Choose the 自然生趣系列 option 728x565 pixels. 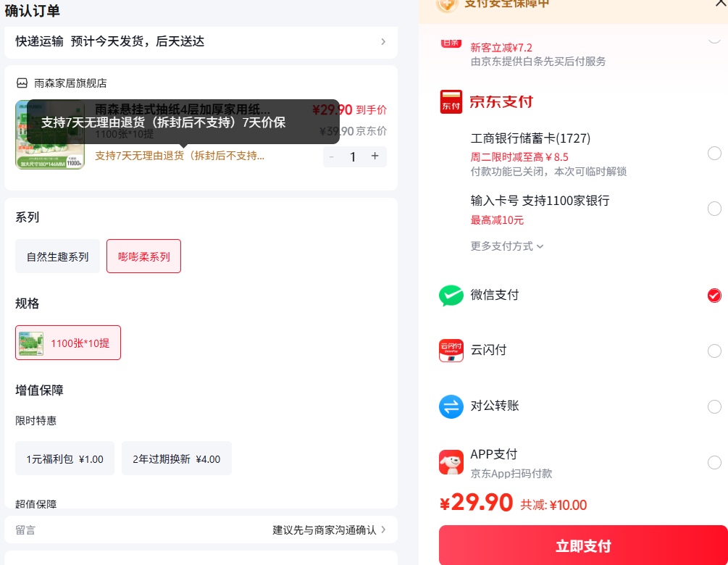(57, 256)
